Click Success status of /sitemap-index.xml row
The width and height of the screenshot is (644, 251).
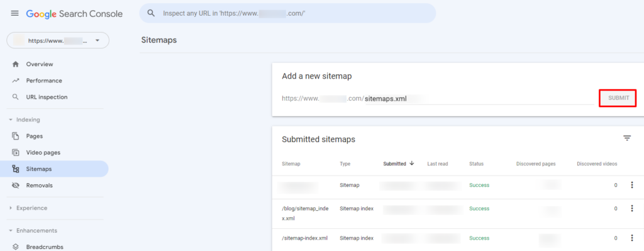479,238
